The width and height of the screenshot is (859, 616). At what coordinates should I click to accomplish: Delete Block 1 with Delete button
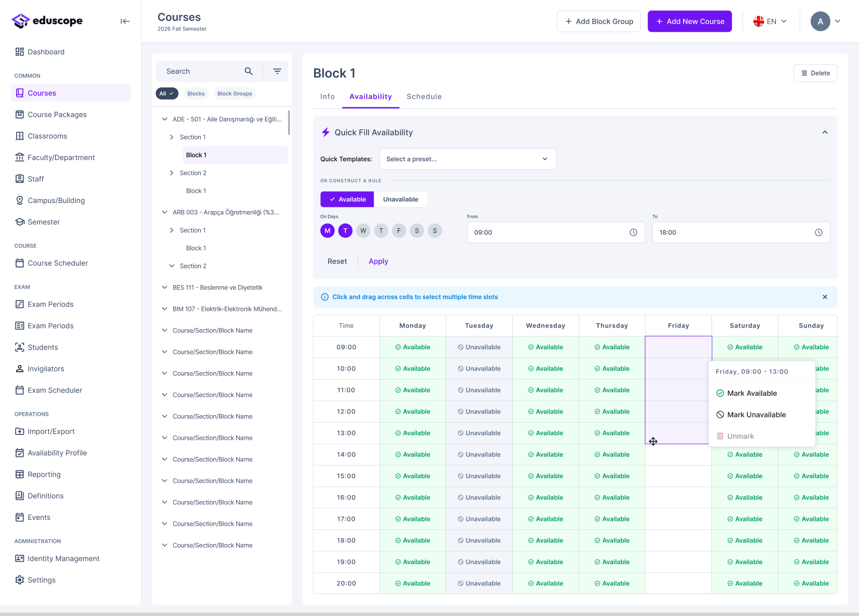tap(816, 73)
